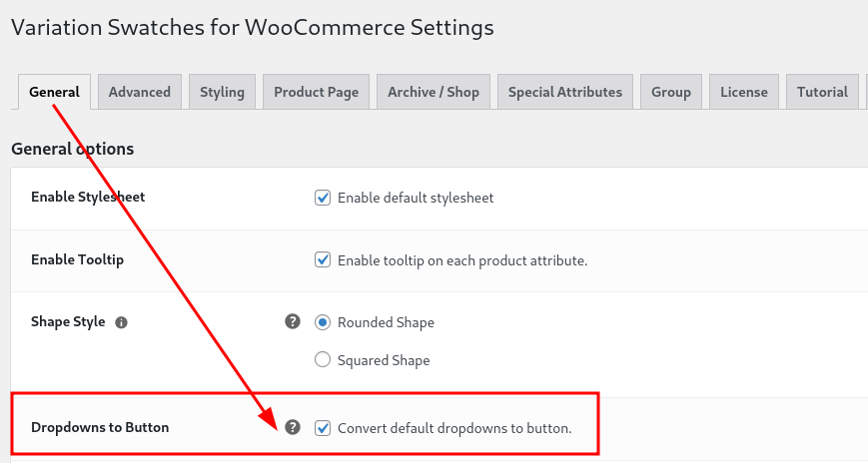Image resolution: width=868 pixels, height=463 pixels.
Task: Select the Rounded Shape radio button
Action: point(323,322)
